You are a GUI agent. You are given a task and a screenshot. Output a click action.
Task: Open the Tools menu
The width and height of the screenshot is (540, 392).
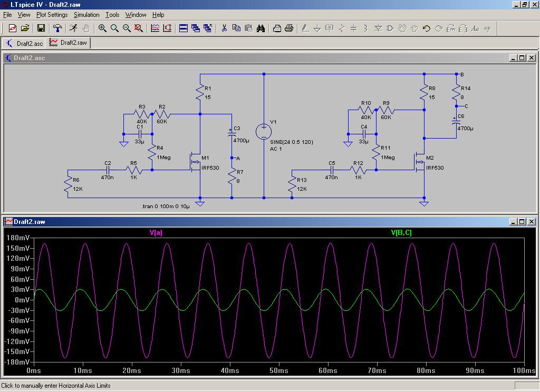(112, 15)
